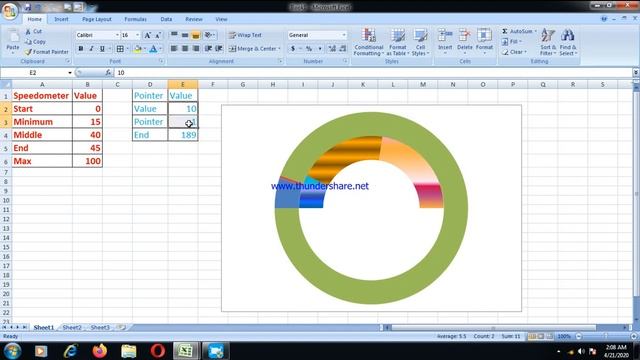Center text horizontally
Image resolution: width=640 pixels, height=360 pixels.
pyautogui.click(x=185, y=49)
